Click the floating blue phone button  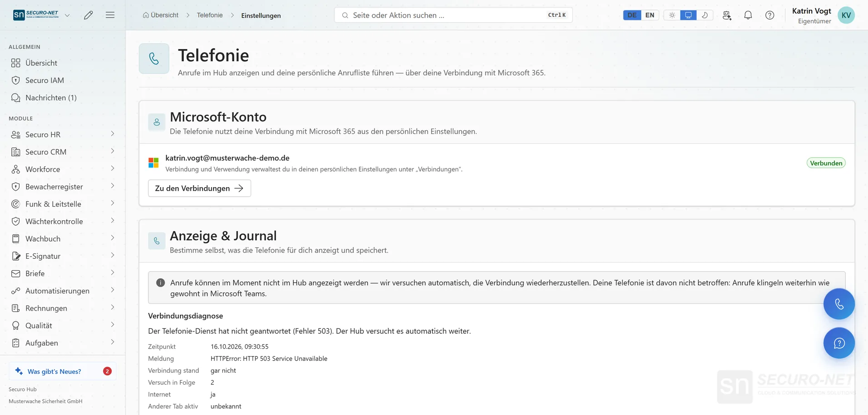839,304
